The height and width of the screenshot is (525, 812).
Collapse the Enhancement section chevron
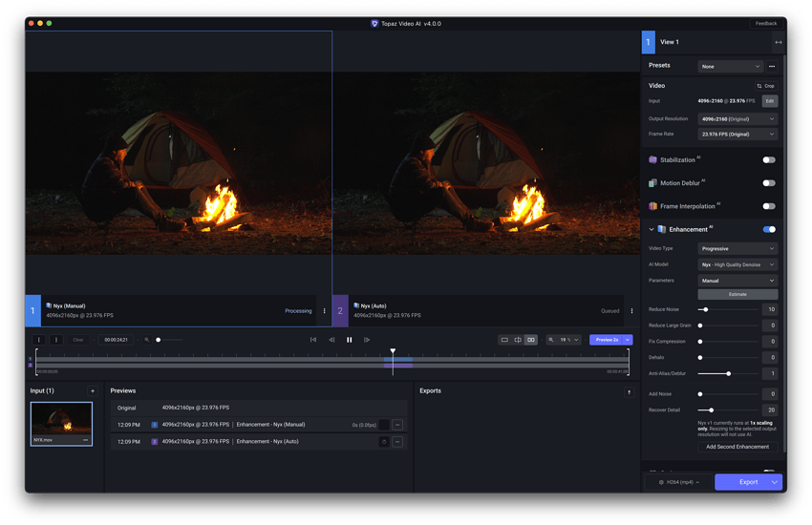(x=652, y=229)
